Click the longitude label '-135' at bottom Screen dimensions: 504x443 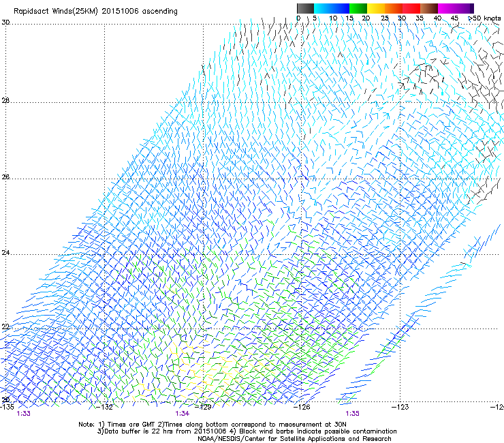[x=7, y=407]
